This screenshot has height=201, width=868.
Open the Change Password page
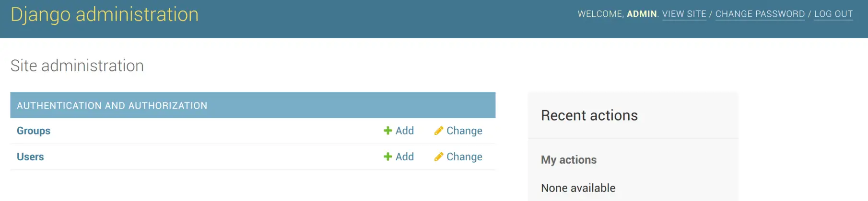tap(760, 14)
